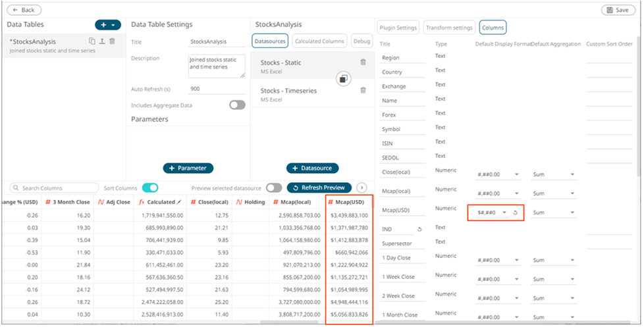Click the Search Columns field

click(54, 188)
